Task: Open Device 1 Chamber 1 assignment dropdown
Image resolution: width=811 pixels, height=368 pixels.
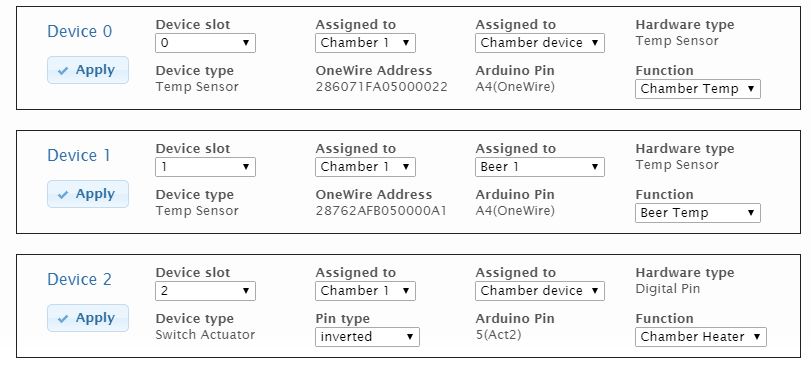Action: coord(365,167)
